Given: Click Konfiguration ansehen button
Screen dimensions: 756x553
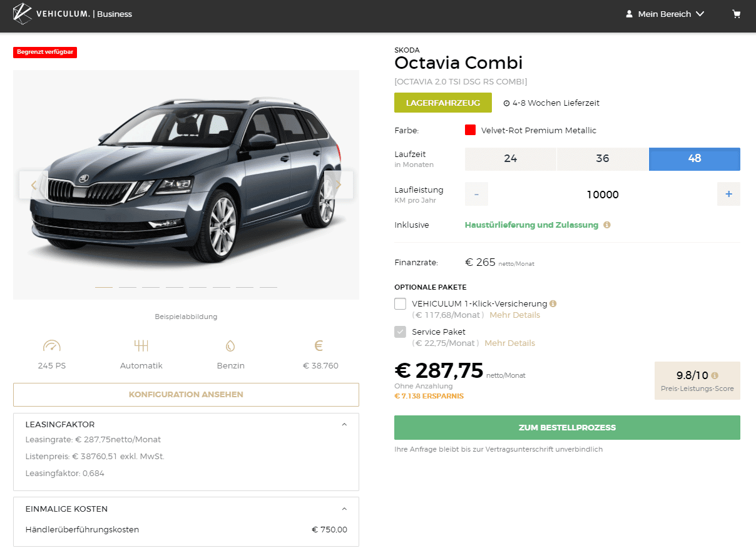Looking at the screenshot, I should 186,395.
